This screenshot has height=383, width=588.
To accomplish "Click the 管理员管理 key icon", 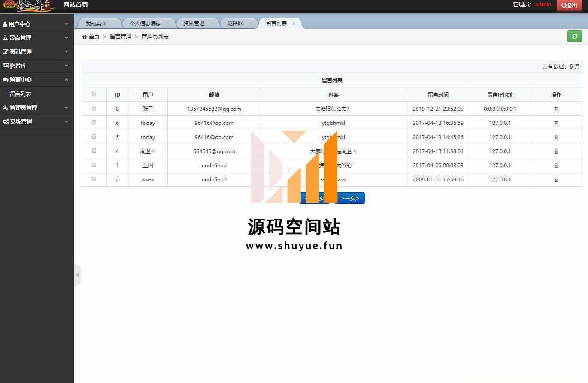I will (5, 108).
